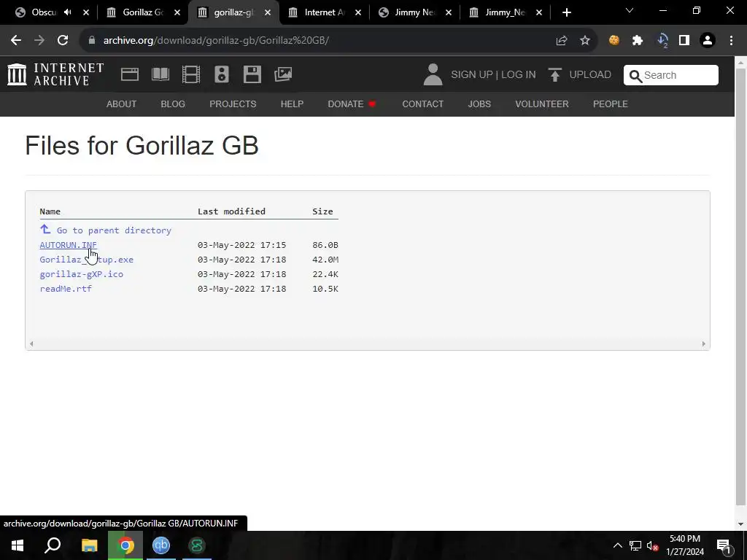The image size is (747, 560).
Task: Open the PROJECTS menu item
Action: point(233,104)
